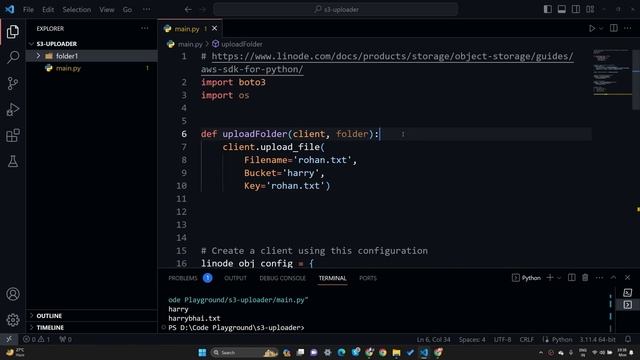This screenshot has height=360, width=640.
Task: Open Customize Layout button in title bar
Action: click(590, 9)
